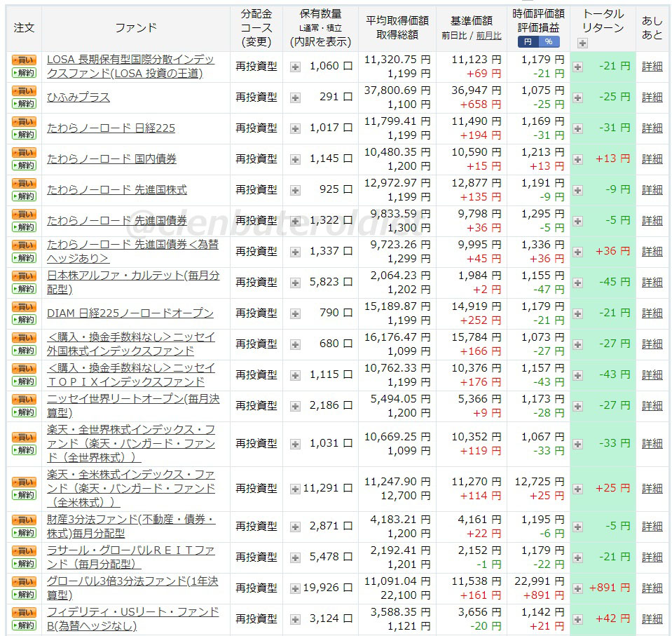This screenshot has width=672, height=636.
Task: Expand total return details for ひふみプラス -25円
Action: [577, 97]
